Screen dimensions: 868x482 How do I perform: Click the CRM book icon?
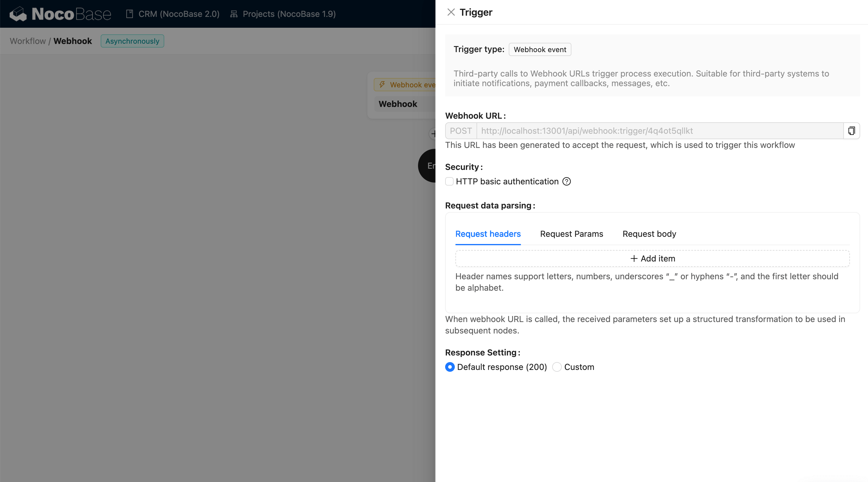(x=129, y=14)
